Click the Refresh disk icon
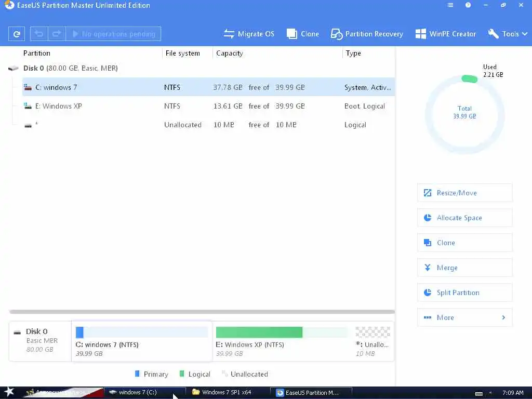Screen dimensions: 532x399 click(x=17, y=34)
